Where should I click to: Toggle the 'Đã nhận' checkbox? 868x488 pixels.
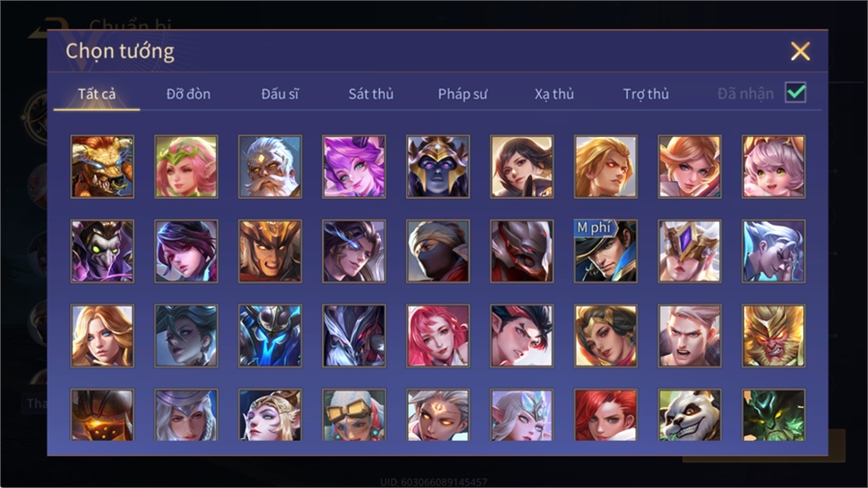click(796, 93)
